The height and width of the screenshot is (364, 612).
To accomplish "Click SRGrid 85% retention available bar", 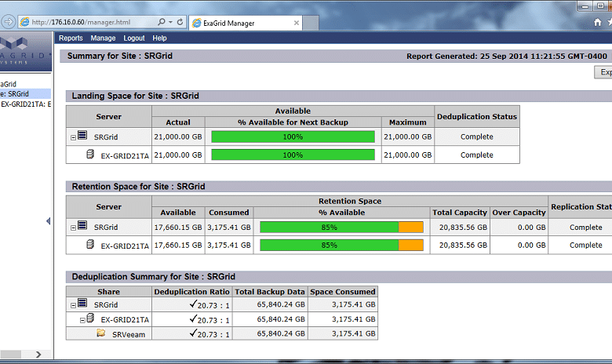I will coord(341,227).
